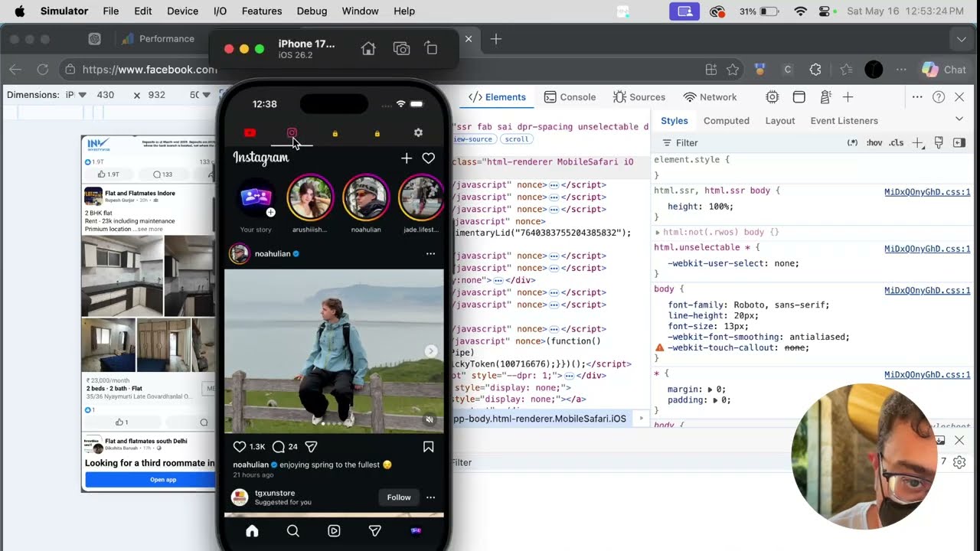Viewport: 980px width, 551px height.
Task: Click the Wi-Fi icon in the menu bar
Action: (x=801, y=11)
